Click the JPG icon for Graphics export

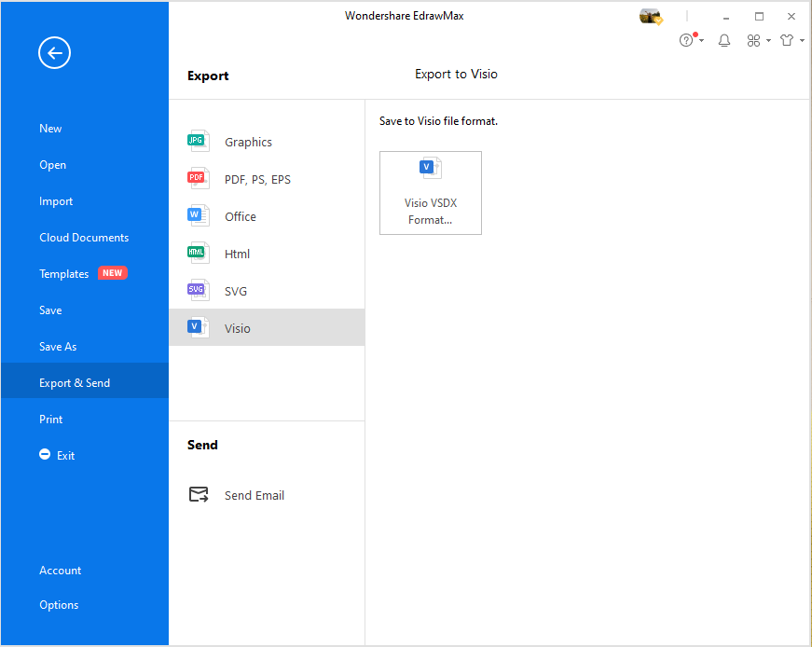(x=198, y=141)
